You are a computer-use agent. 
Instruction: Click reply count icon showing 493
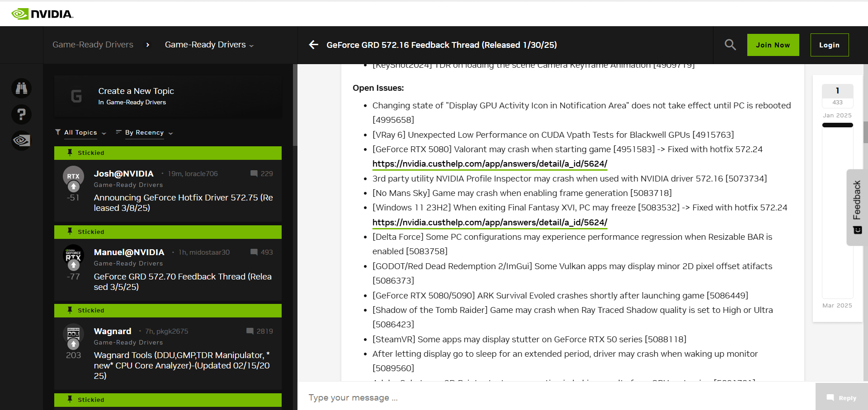[254, 252]
